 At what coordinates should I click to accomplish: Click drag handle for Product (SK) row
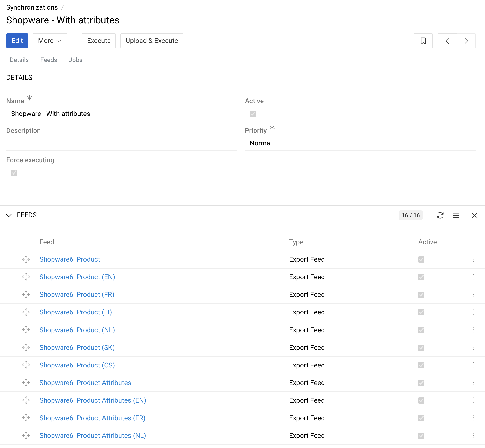click(26, 347)
